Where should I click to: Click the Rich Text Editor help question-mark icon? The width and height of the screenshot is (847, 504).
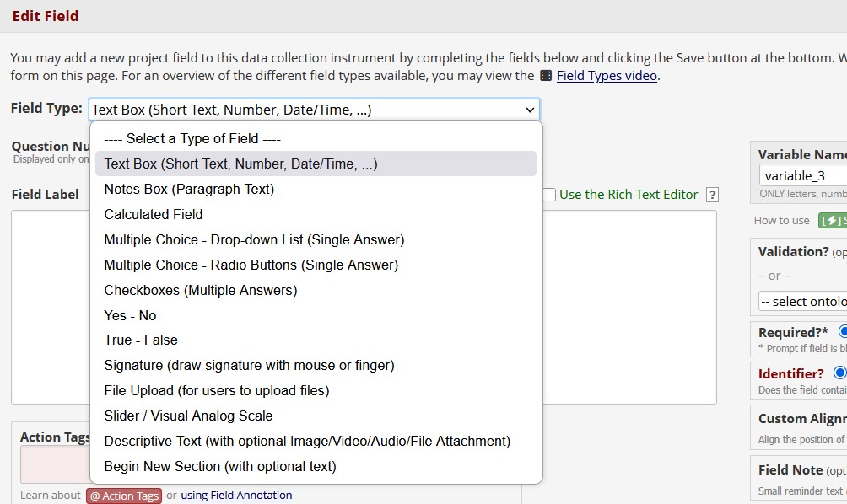coord(711,194)
